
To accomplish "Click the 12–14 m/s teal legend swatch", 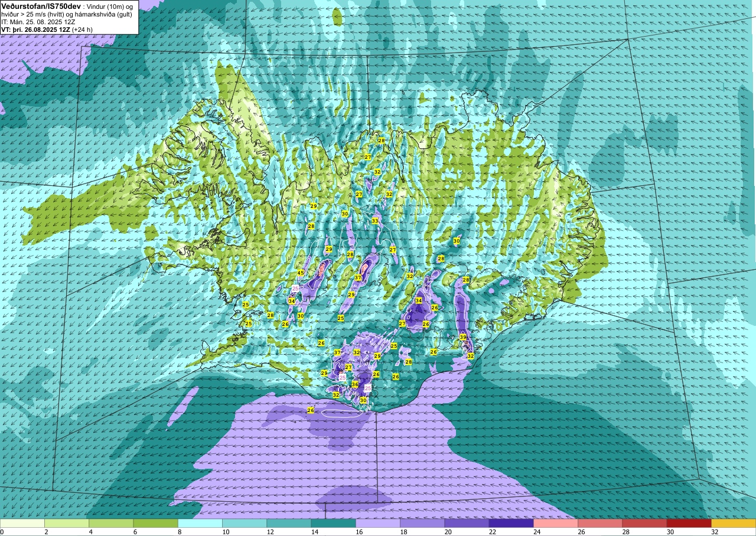I will (289, 523).
